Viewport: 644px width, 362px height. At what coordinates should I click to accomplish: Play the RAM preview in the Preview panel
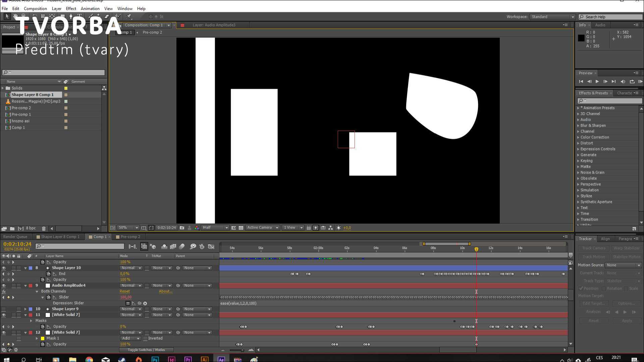point(640,81)
